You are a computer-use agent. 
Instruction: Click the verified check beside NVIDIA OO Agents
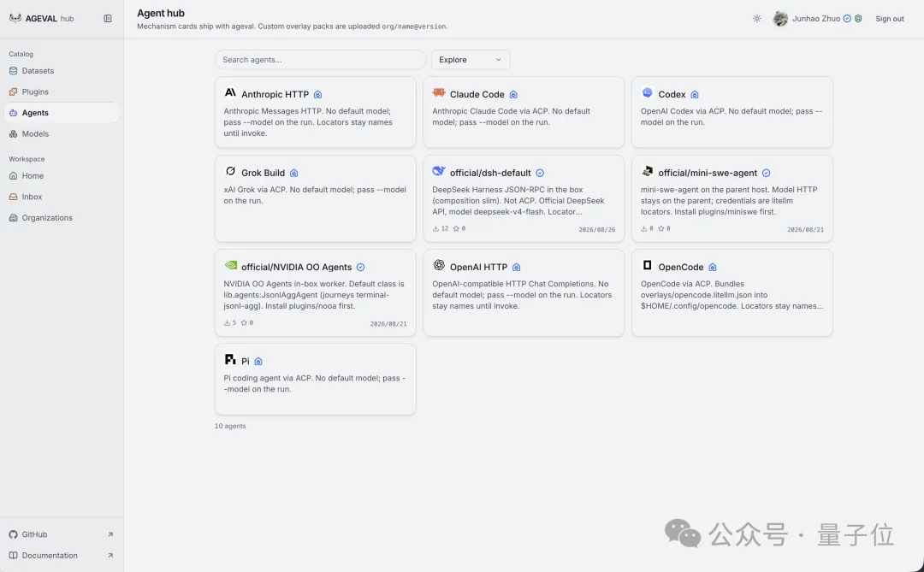tap(361, 268)
